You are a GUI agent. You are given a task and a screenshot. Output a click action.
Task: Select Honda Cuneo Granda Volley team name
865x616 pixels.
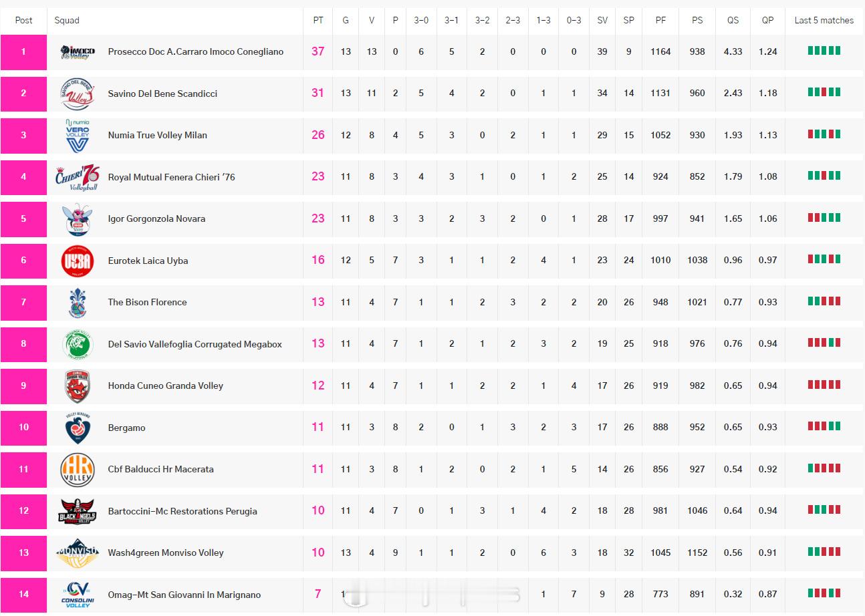pyautogui.click(x=166, y=386)
